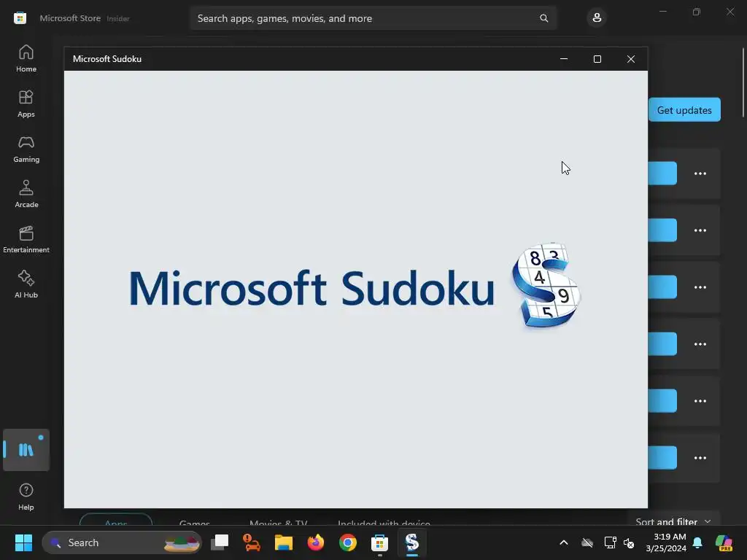Click muted volume tray icon
Viewport: 747px width, 560px height.
629,542
